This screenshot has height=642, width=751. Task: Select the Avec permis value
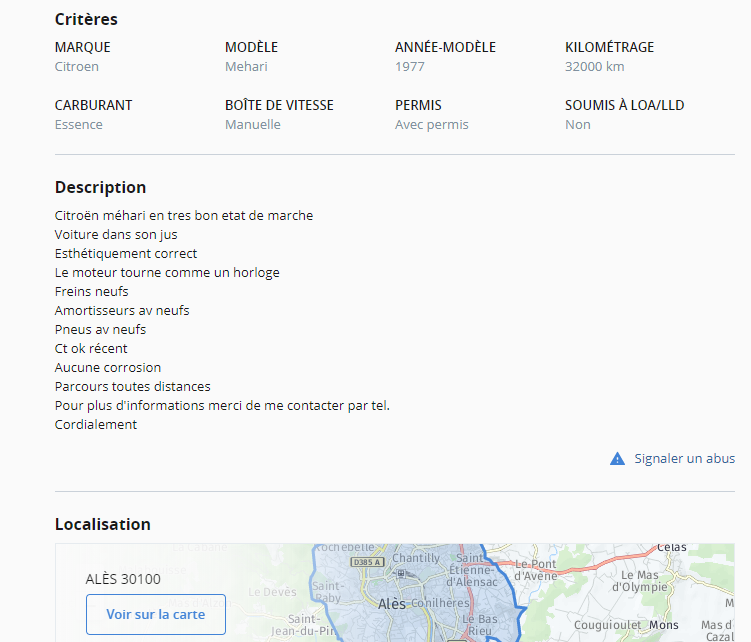point(432,125)
